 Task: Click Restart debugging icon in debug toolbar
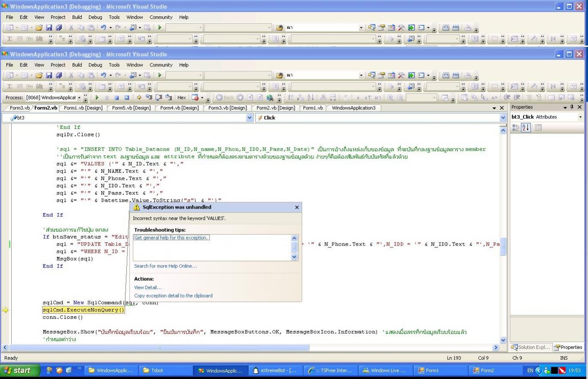(x=127, y=97)
